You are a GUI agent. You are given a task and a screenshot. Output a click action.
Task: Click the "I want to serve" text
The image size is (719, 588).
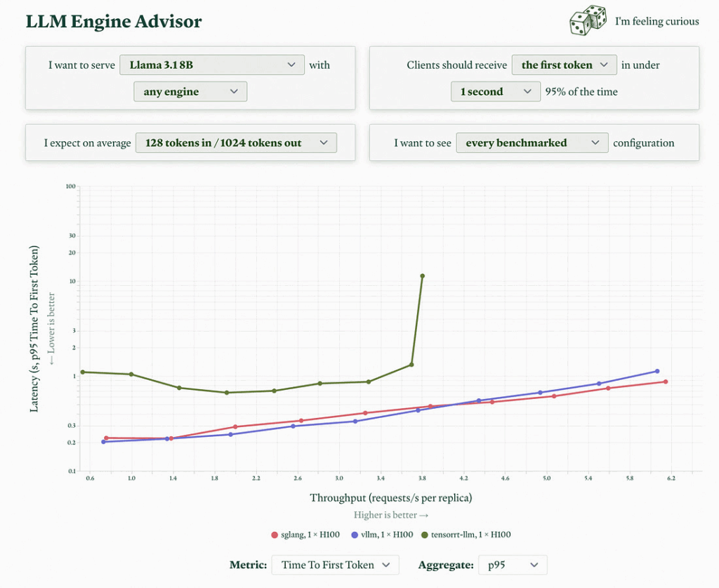(x=81, y=65)
